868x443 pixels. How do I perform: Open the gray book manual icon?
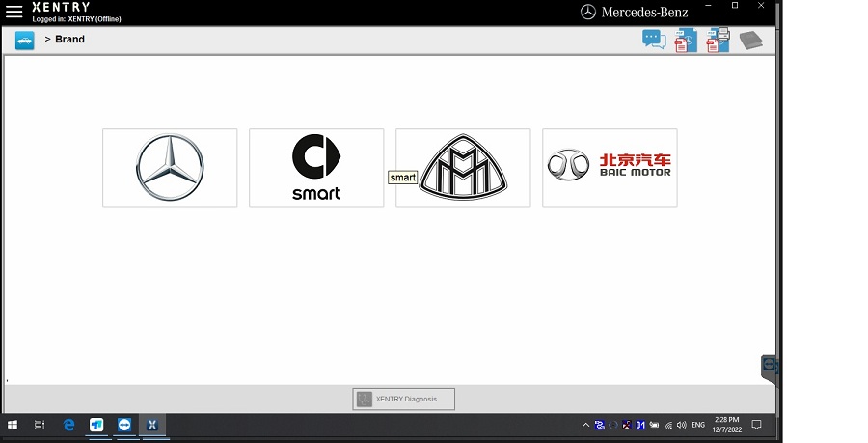point(750,40)
